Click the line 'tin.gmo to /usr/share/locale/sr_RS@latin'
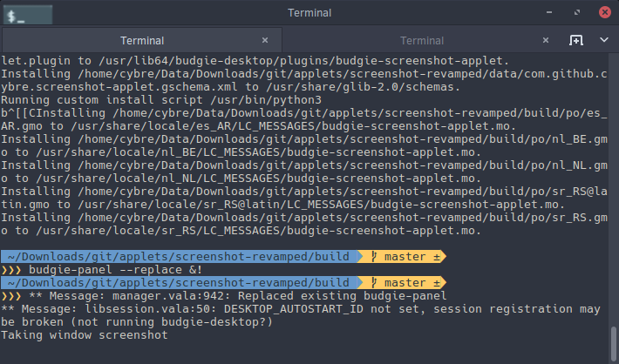Image resolution: width=619 pixels, height=364 pixels. (x=282, y=205)
